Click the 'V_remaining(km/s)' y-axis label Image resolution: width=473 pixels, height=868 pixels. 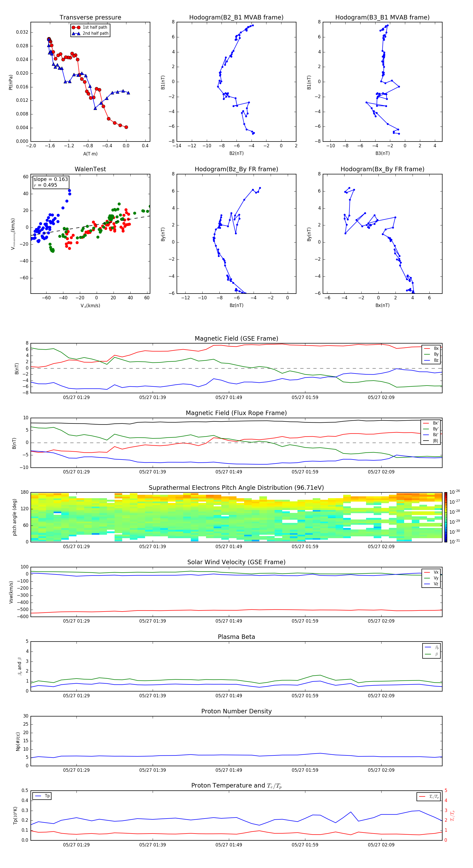coord(13,234)
